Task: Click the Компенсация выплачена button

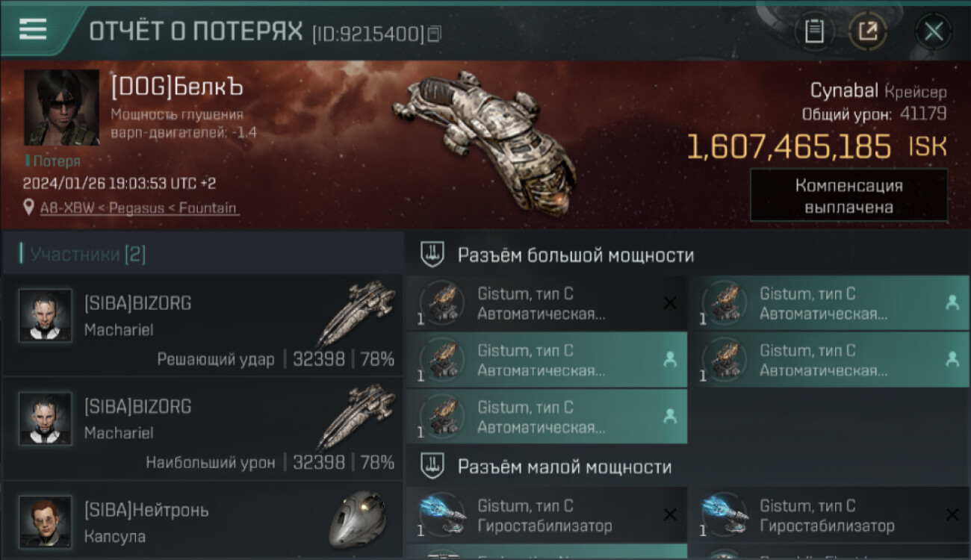Action: click(x=849, y=196)
